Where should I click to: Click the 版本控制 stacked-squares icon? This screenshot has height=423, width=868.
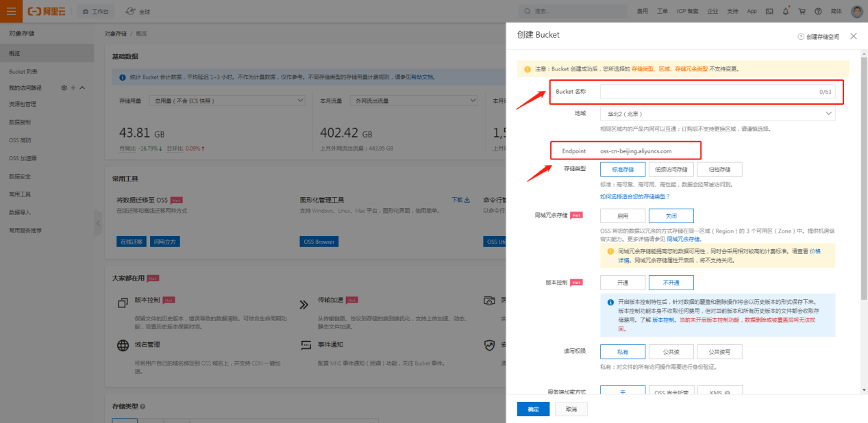123,303
